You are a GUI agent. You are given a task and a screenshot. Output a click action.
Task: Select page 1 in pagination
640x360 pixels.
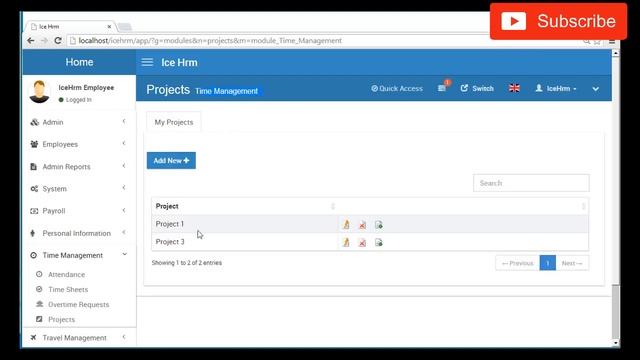[547, 263]
